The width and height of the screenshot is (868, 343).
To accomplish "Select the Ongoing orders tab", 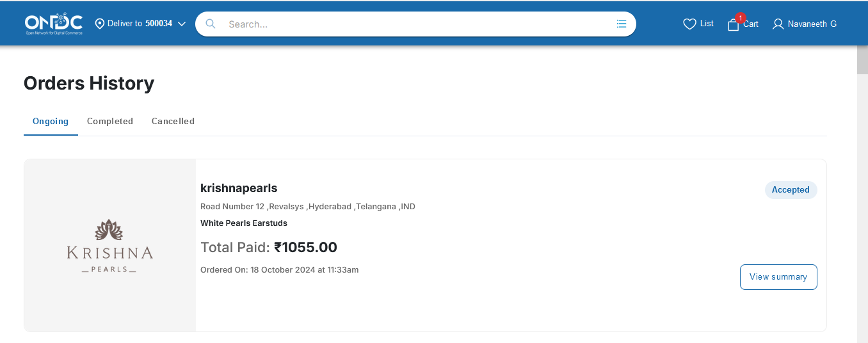I will [51, 121].
